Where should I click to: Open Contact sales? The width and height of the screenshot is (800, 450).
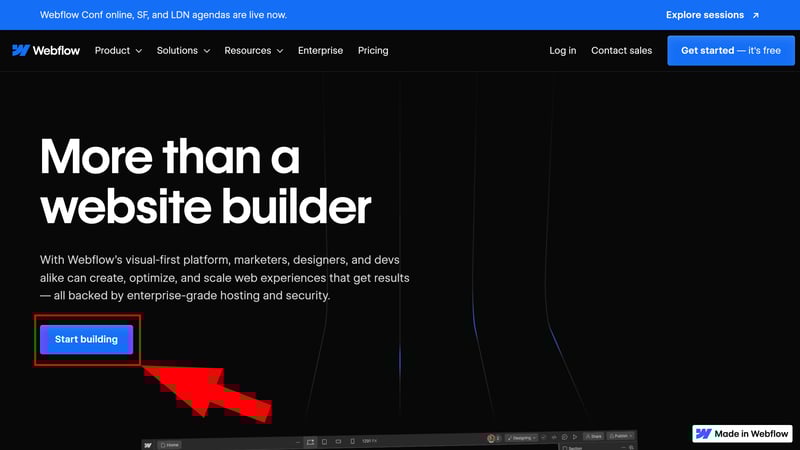click(621, 51)
